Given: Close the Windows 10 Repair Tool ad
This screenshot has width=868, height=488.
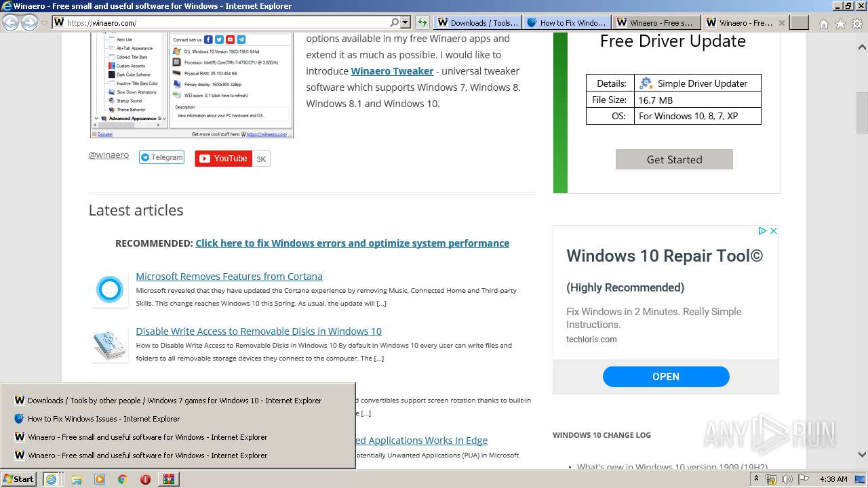Looking at the screenshot, I should (x=773, y=231).
